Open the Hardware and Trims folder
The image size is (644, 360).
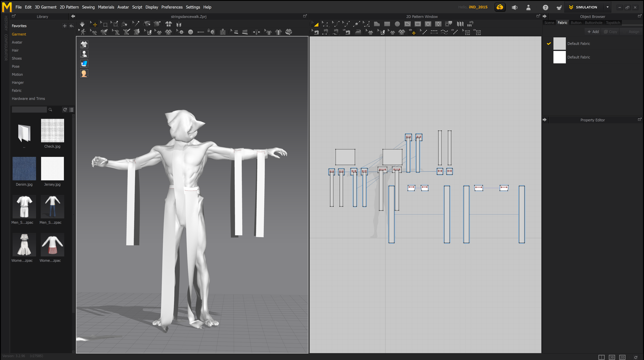point(28,99)
